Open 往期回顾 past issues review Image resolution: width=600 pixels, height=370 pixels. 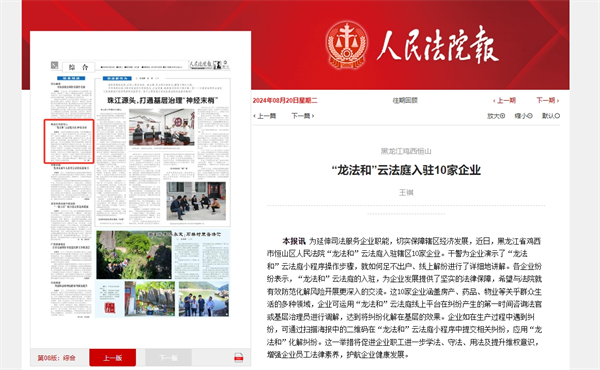[405, 101]
